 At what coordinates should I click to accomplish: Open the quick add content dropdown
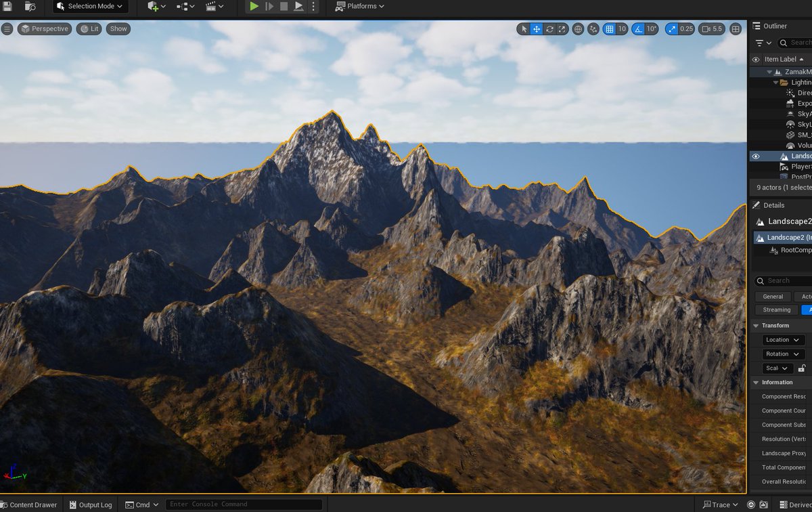(x=156, y=6)
